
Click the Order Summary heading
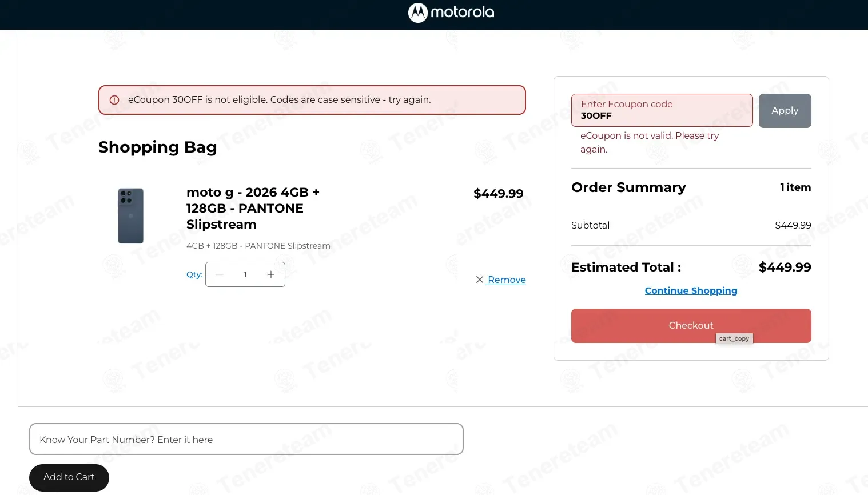[628, 187]
